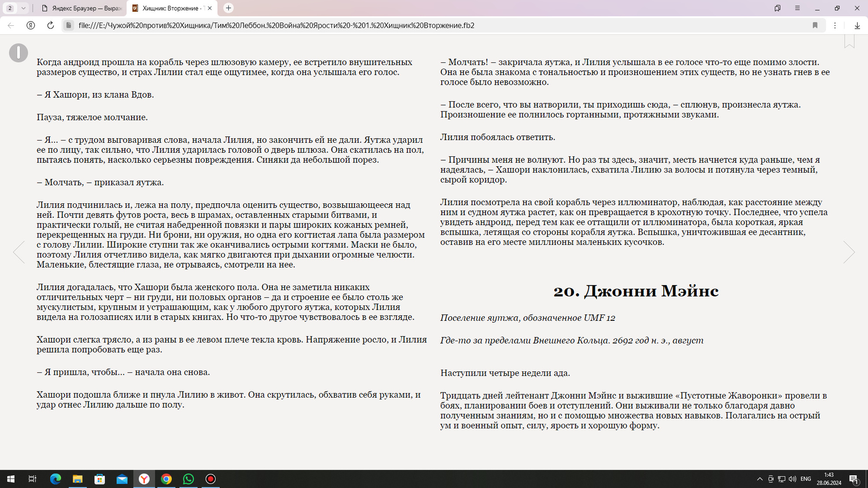Open WhatsApp from taskbar
Image resolution: width=868 pixels, height=488 pixels.
point(188,479)
